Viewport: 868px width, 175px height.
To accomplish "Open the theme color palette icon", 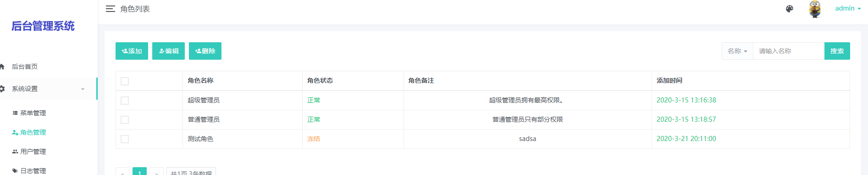I will [x=790, y=9].
